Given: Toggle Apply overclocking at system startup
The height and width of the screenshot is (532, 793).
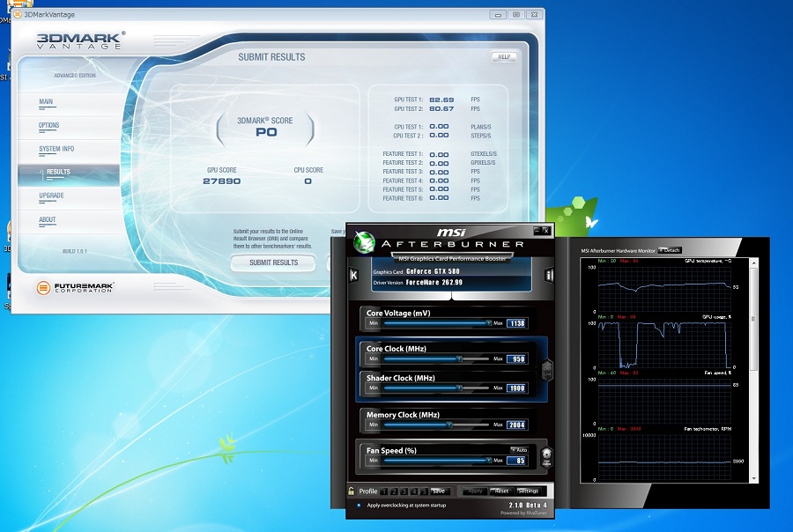Looking at the screenshot, I should [359, 506].
